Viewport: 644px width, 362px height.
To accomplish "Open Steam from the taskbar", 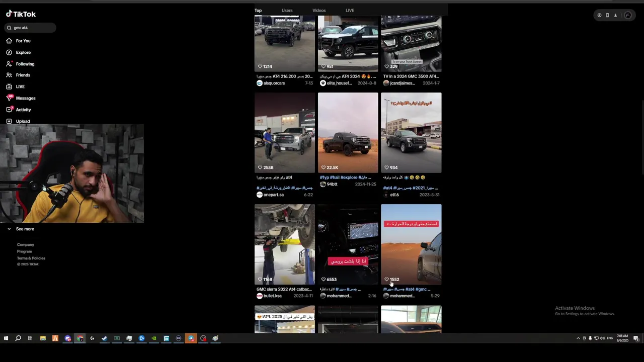I will (104, 338).
